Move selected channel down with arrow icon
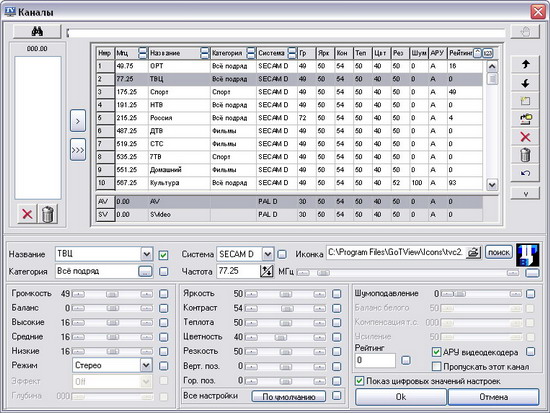 (x=525, y=83)
